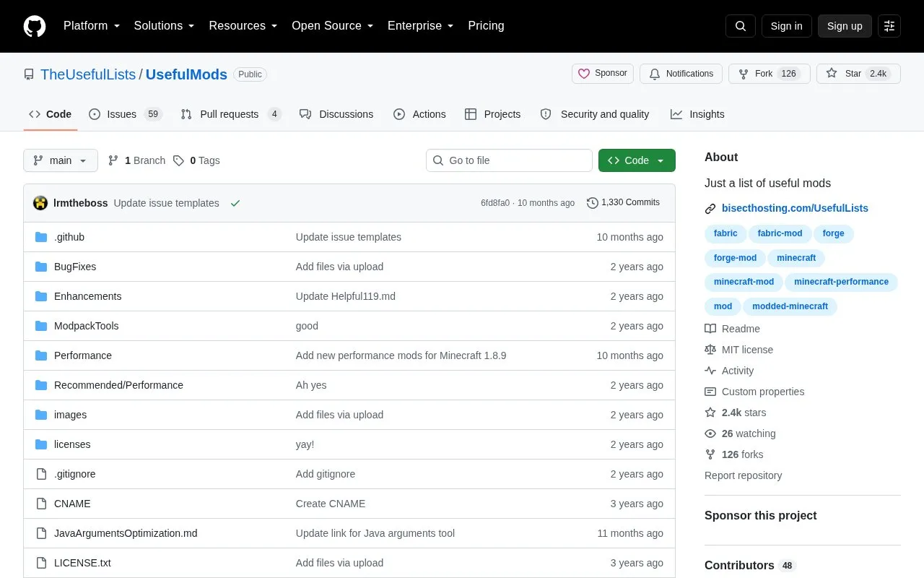924x578 pixels.
Task: Click the Go to file search field
Action: click(x=509, y=160)
